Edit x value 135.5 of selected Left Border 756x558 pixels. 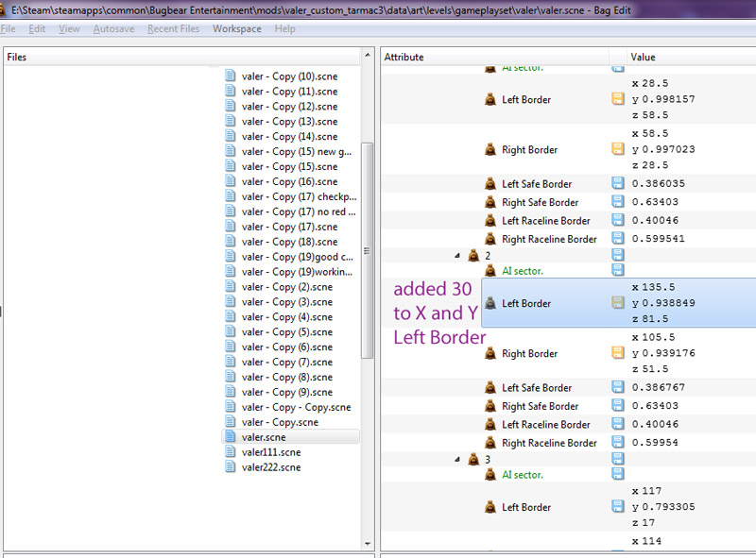coord(658,287)
